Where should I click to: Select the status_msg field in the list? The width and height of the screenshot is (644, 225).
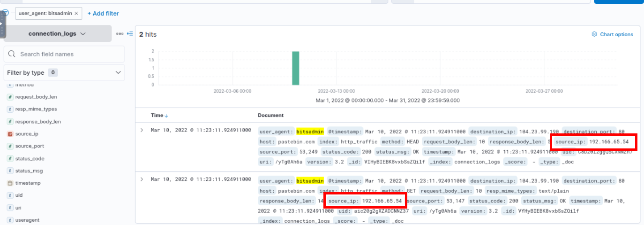point(28,171)
